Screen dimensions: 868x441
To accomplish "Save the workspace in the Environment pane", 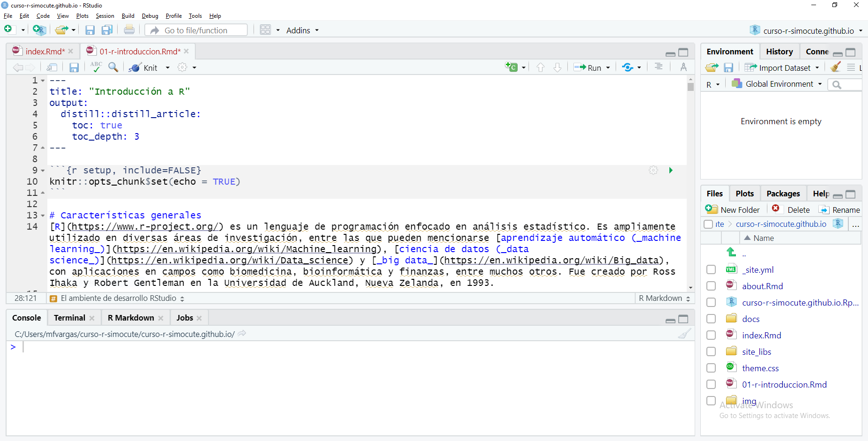I will (x=728, y=67).
